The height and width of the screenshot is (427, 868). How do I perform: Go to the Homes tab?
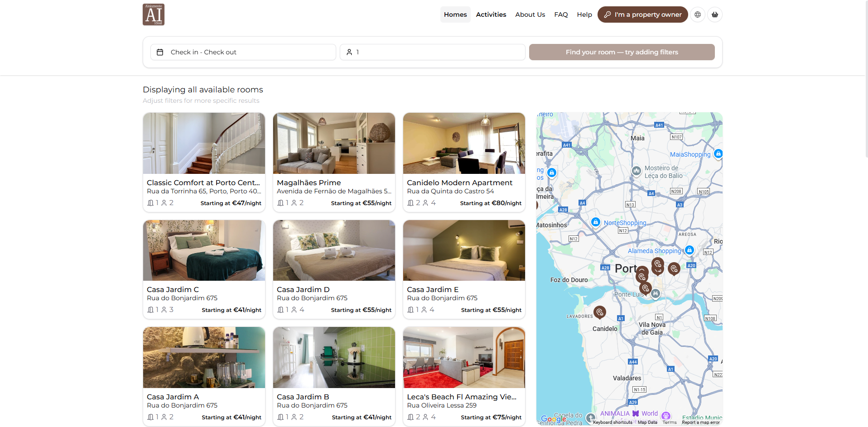point(455,14)
